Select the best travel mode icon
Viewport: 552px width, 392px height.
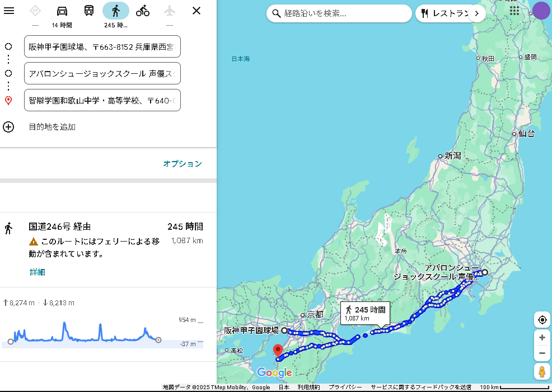[x=35, y=11]
